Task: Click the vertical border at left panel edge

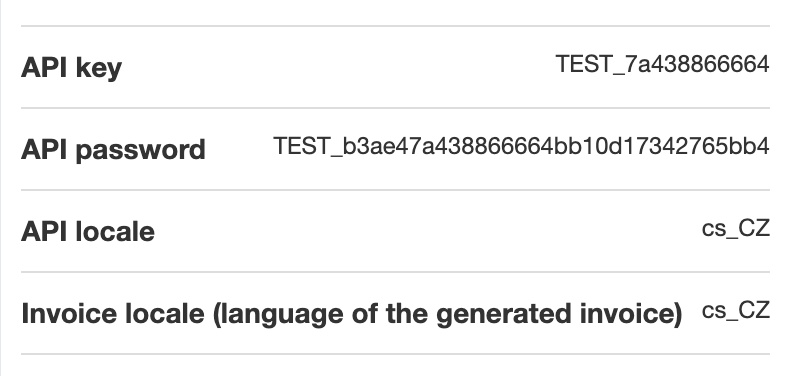Action: 1,188
